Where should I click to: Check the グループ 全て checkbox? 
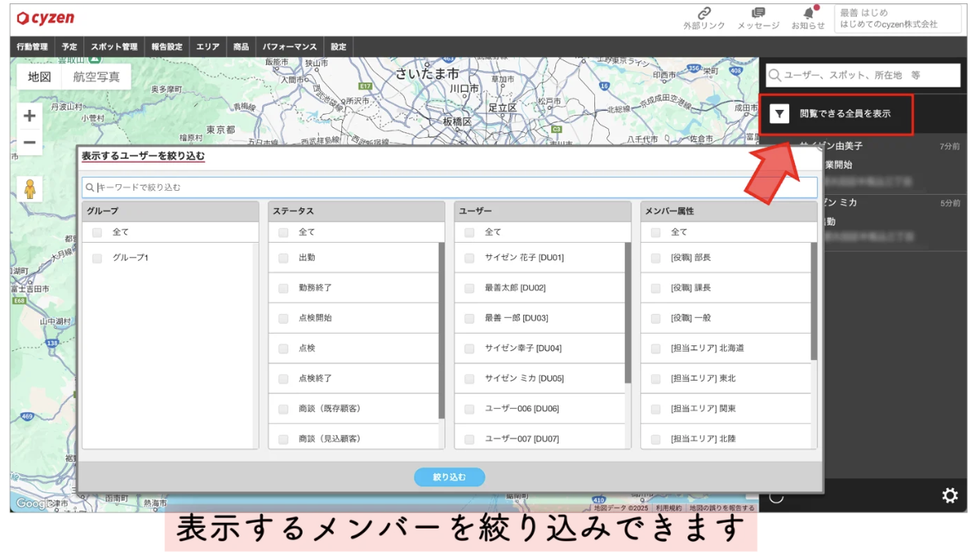[97, 232]
